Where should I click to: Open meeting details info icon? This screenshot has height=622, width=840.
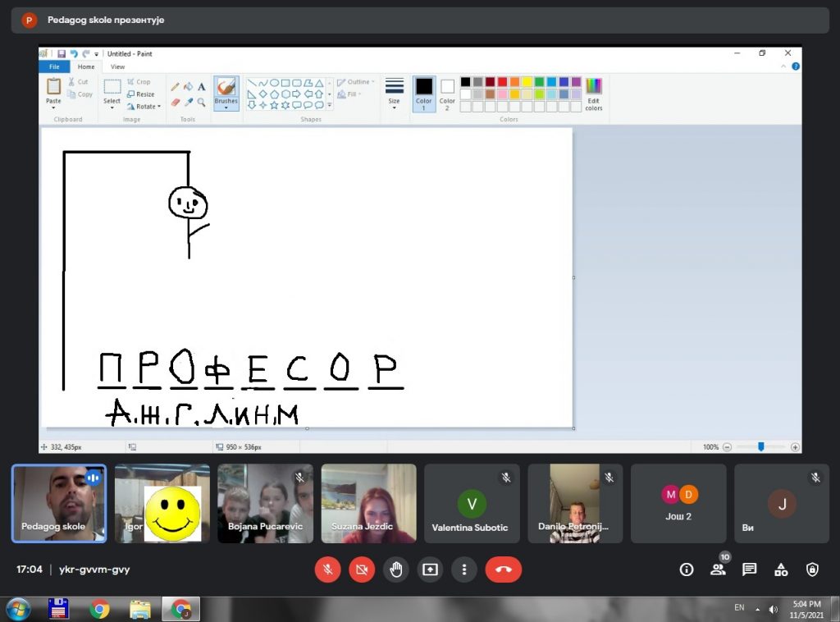click(x=687, y=569)
